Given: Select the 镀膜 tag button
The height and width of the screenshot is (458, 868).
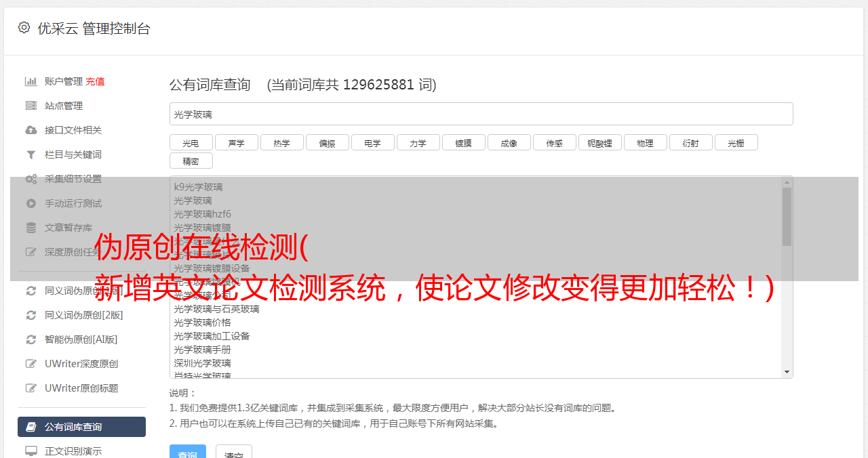Looking at the screenshot, I should 463,142.
